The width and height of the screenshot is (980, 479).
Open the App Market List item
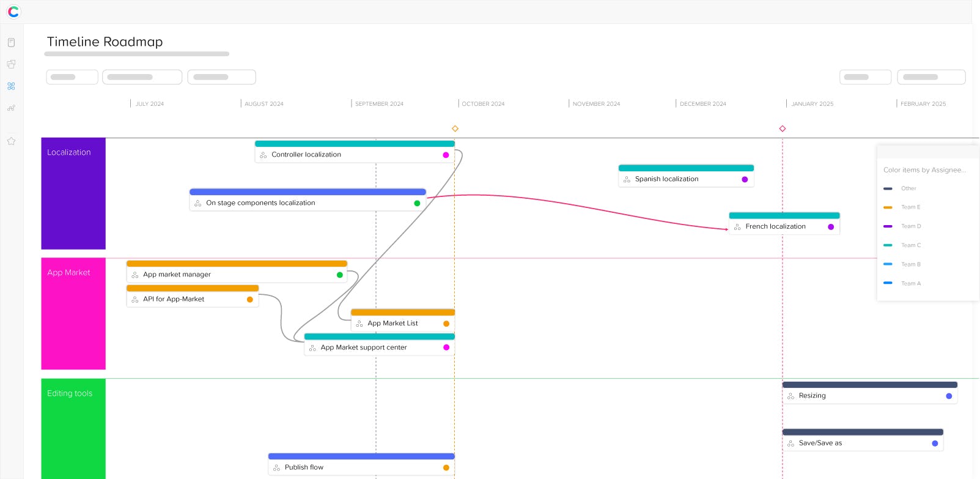pos(403,320)
